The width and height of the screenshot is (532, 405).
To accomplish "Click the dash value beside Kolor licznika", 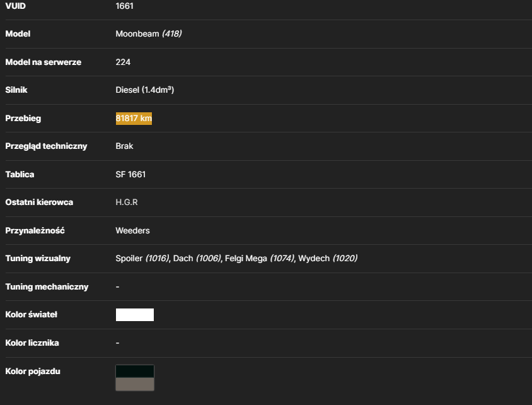I will tap(117, 343).
